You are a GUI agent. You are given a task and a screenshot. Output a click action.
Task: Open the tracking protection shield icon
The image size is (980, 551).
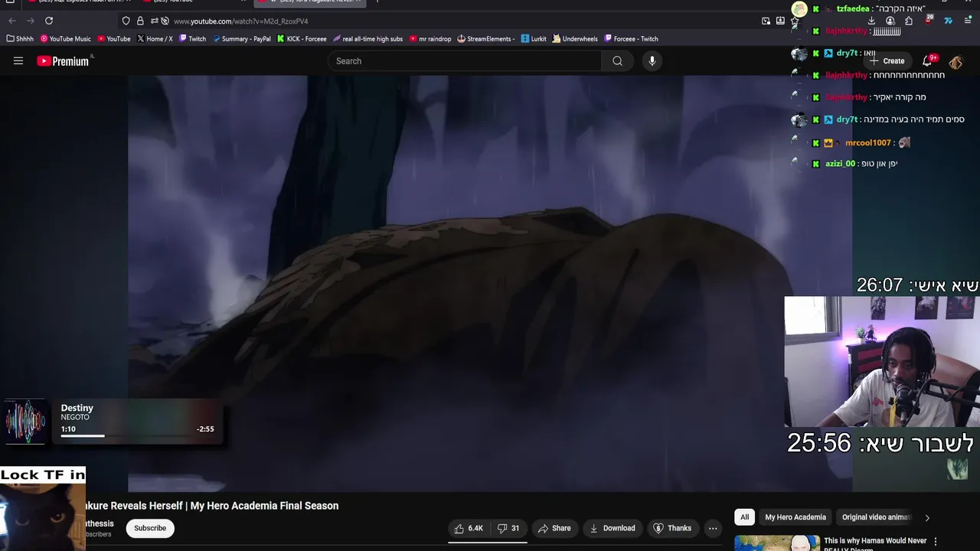click(x=126, y=21)
